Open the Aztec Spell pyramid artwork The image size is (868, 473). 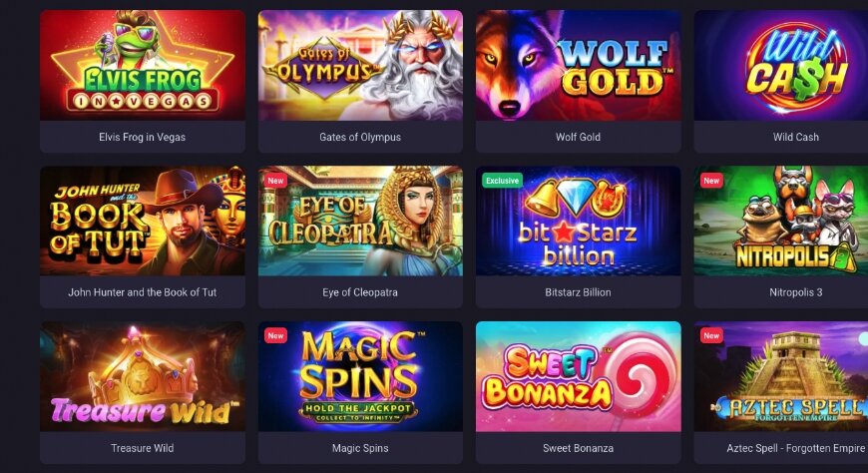pyautogui.click(x=781, y=376)
